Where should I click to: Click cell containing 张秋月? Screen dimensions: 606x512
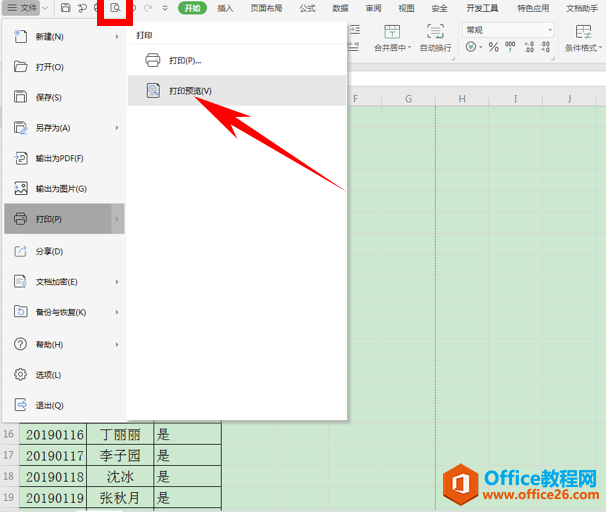click(120, 498)
